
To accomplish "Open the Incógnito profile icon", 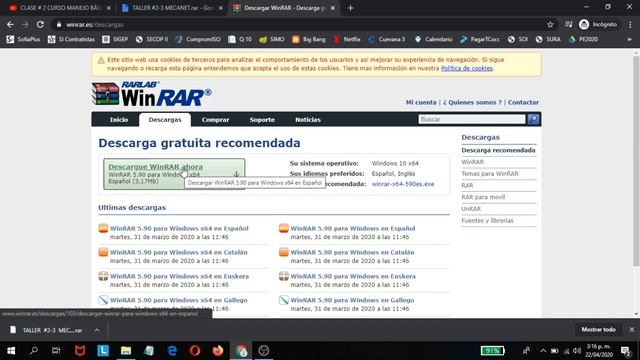I will (x=598, y=24).
